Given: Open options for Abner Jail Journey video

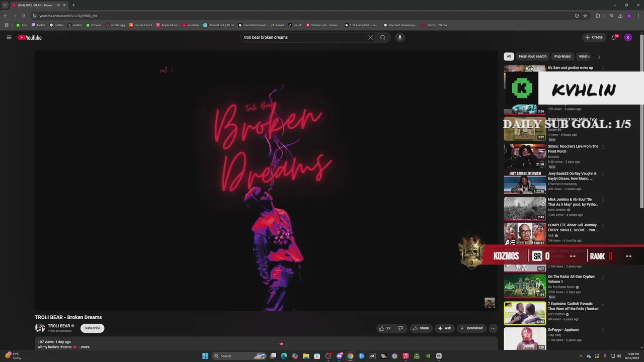Looking at the screenshot, I should point(603,226).
